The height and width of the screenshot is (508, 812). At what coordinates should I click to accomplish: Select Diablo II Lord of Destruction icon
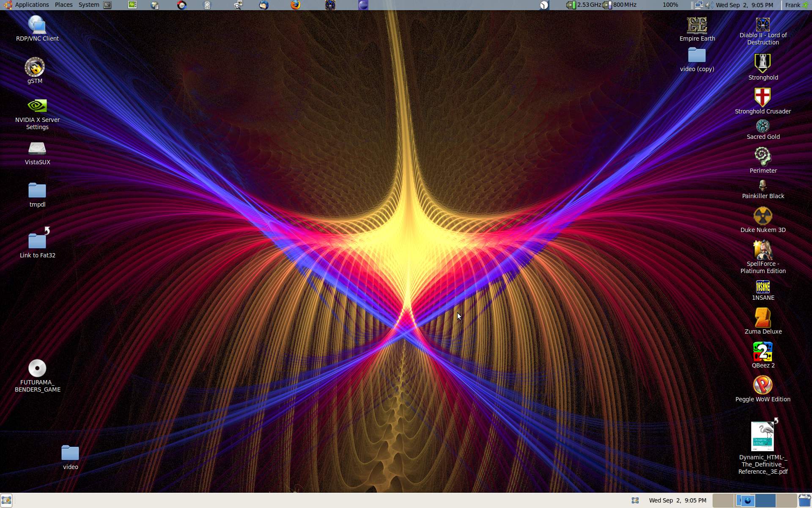click(763, 31)
